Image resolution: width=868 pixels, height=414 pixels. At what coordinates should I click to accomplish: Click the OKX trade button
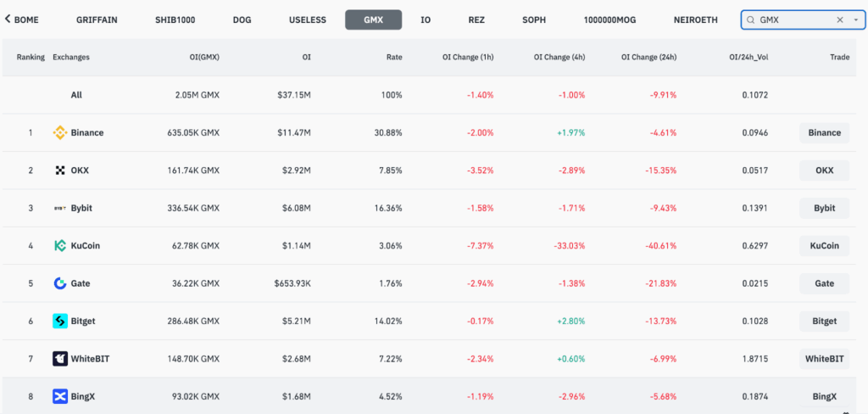(x=824, y=171)
